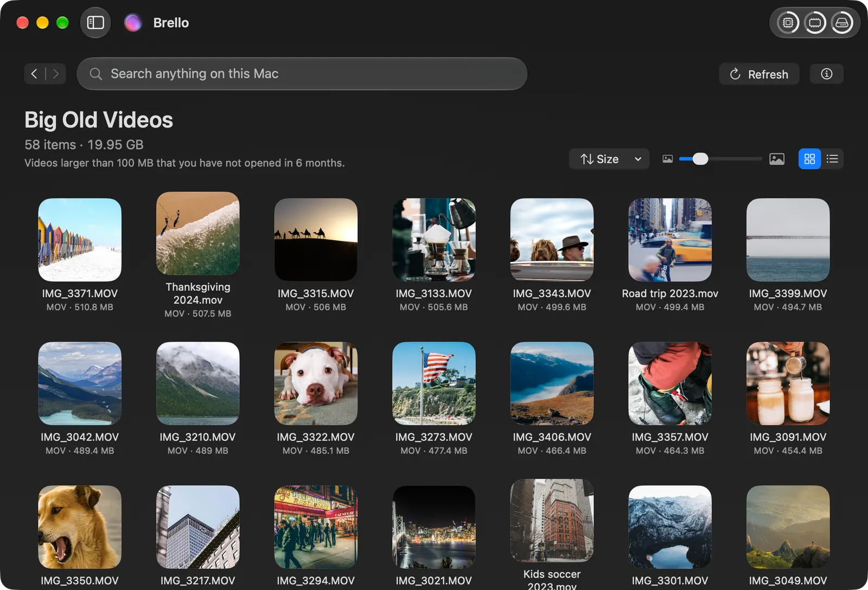Viewport: 868px width, 590px height.
Task: Select the IMG_3343.MOV thumbnail
Action: point(552,240)
